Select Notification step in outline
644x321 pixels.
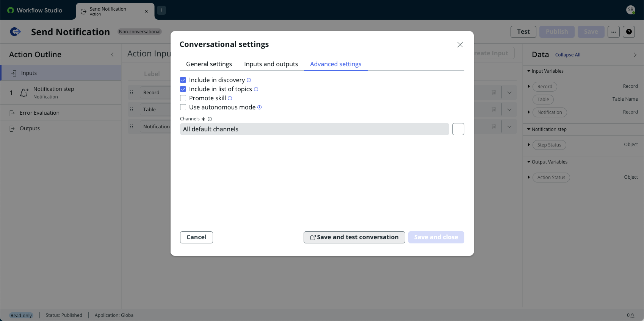61,92
